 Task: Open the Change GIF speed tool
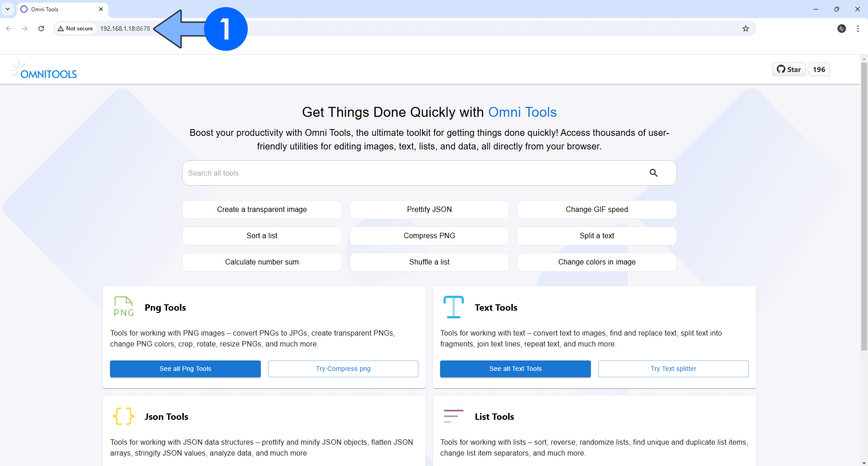597,210
